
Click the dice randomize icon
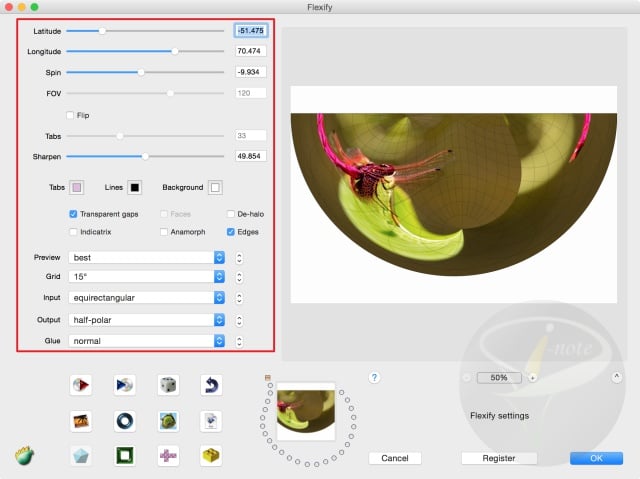[x=168, y=384]
